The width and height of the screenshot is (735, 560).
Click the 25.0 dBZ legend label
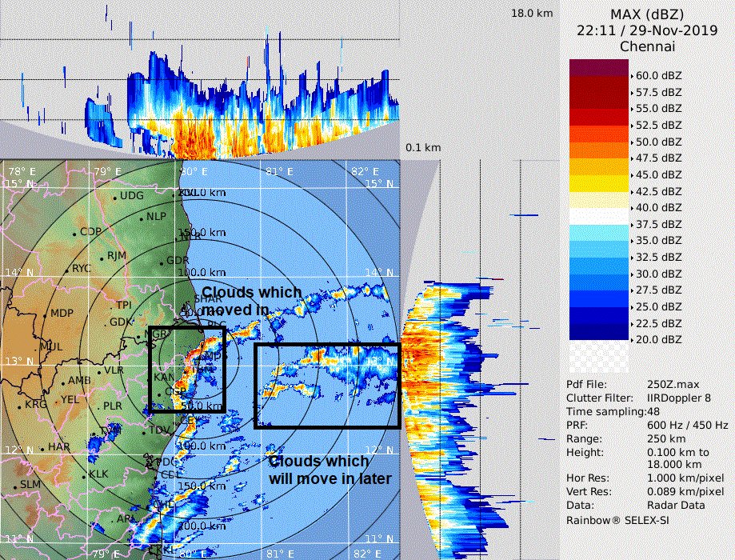(x=658, y=306)
